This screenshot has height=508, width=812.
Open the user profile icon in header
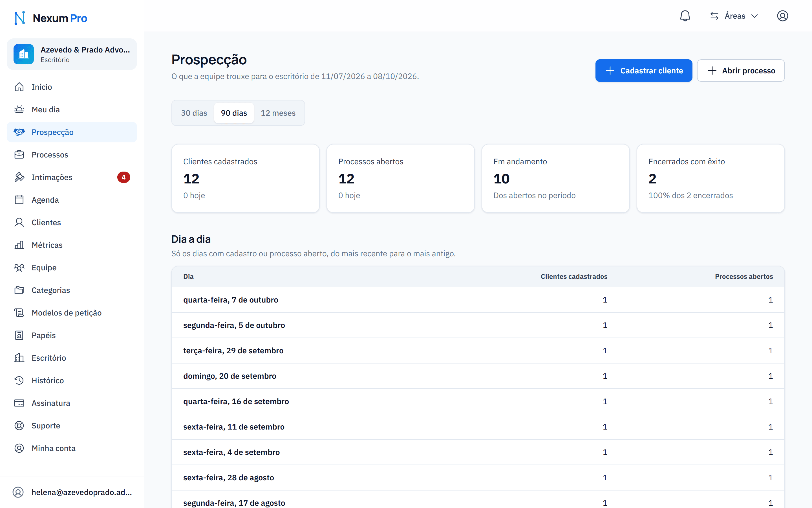point(782,16)
